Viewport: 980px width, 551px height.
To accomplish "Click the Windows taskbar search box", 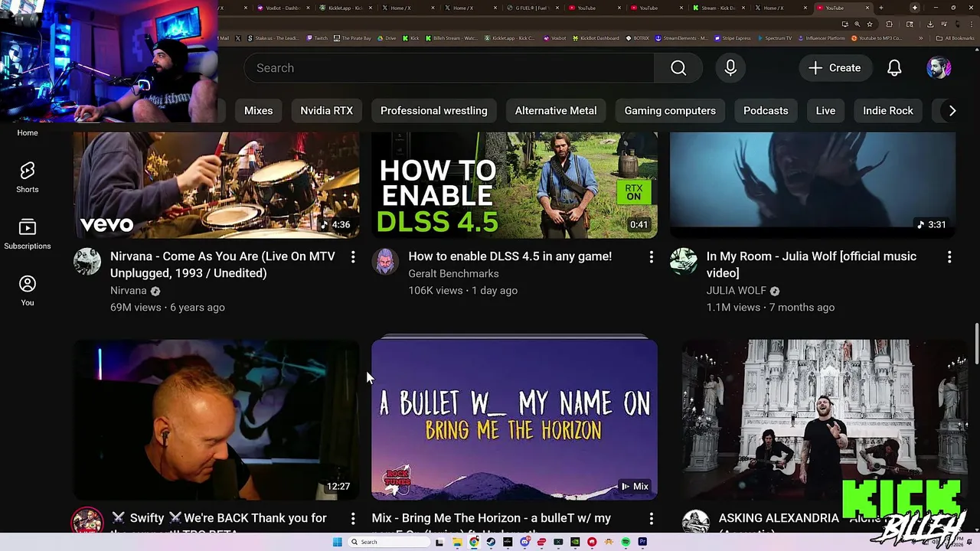I will click(x=389, y=542).
